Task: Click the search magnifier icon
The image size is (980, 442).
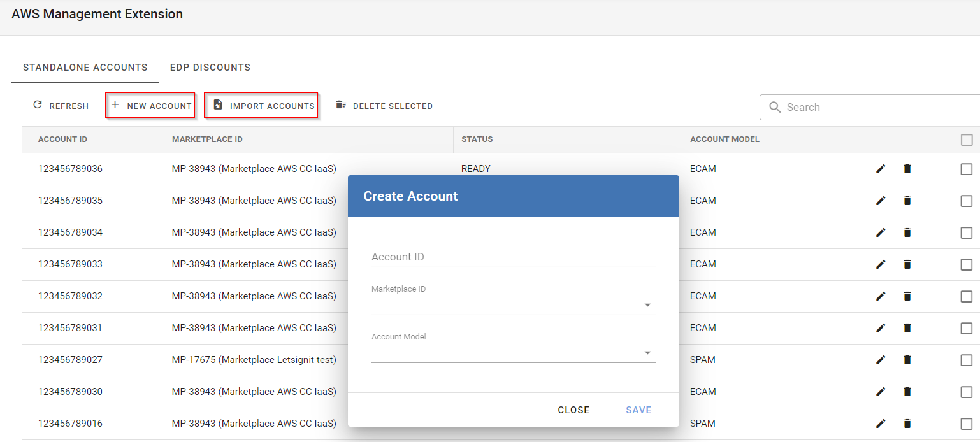Action: [775, 107]
